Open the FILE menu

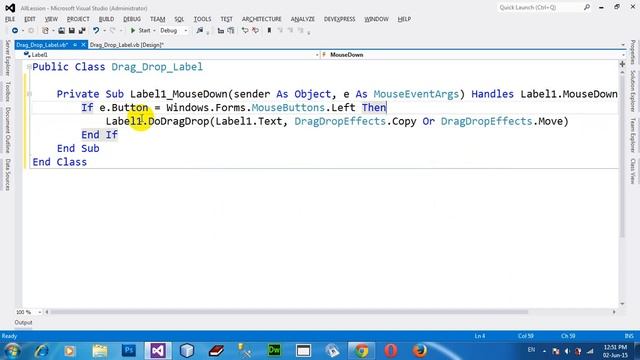click(x=10, y=19)
